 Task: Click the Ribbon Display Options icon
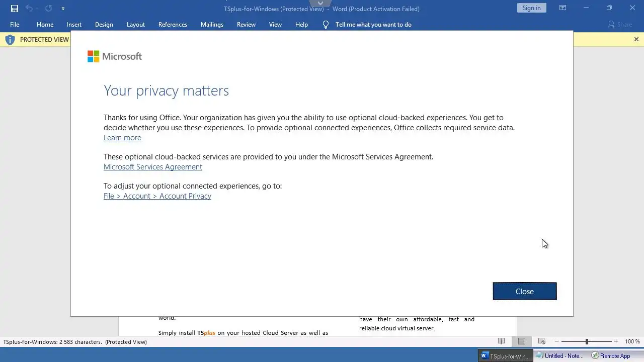point(562,8)
